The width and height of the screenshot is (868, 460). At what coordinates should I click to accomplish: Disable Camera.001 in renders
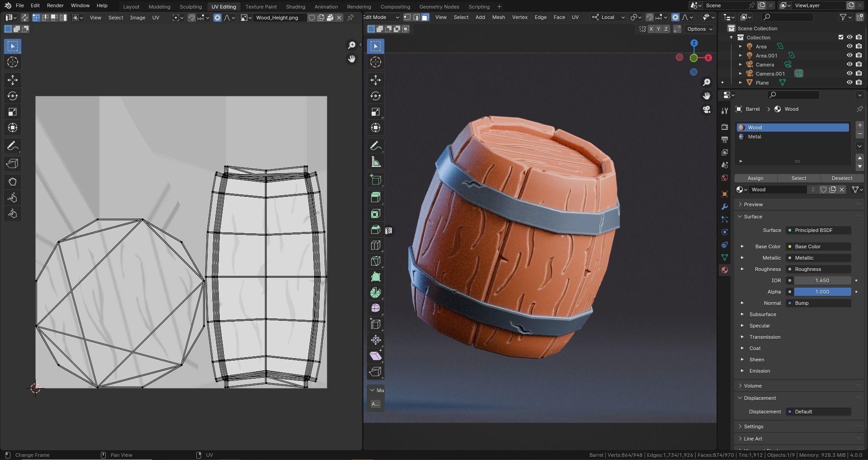859,73
